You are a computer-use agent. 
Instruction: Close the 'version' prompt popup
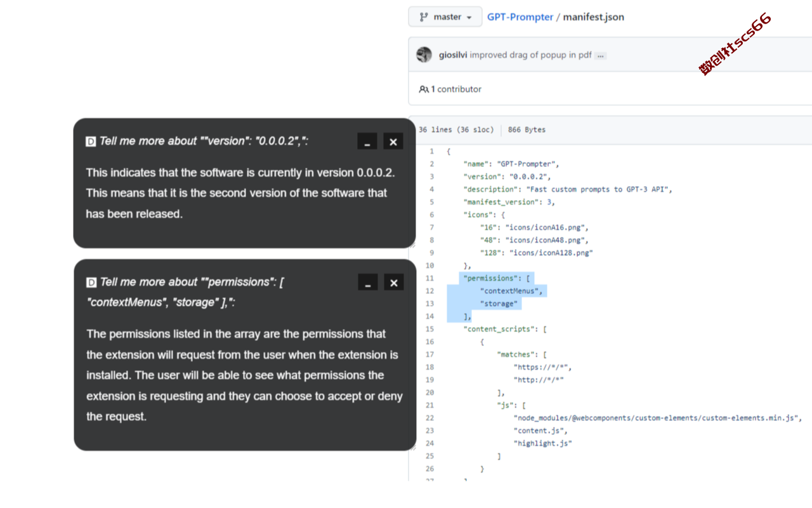393,141
